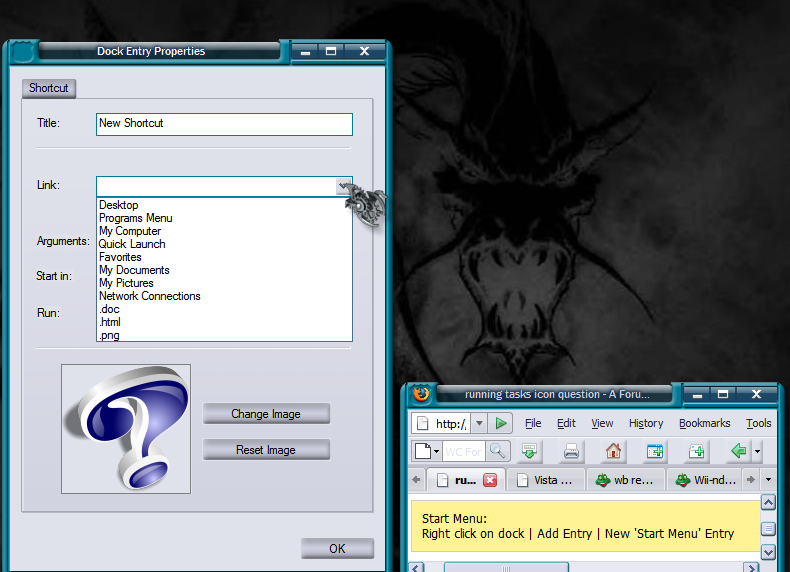Click the green Back arrow in Firefox
790x572 pixels.
pos(739,451)
